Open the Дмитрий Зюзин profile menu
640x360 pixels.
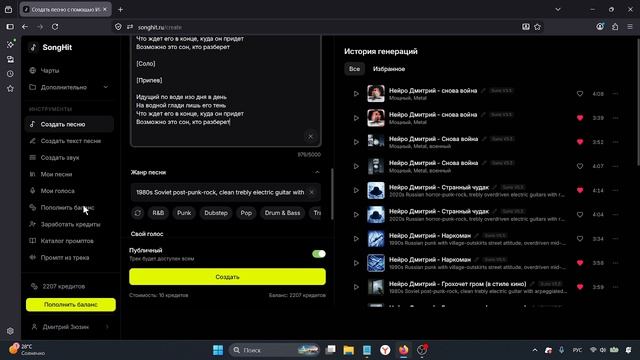(70, 327)
